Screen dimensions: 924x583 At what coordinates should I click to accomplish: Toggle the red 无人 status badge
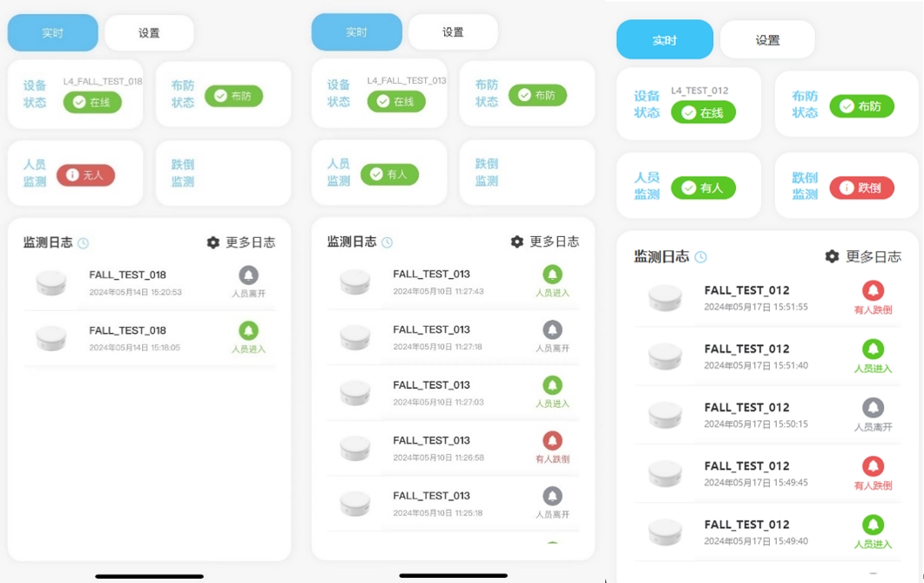pyautogui.click(x=85, y=175)
